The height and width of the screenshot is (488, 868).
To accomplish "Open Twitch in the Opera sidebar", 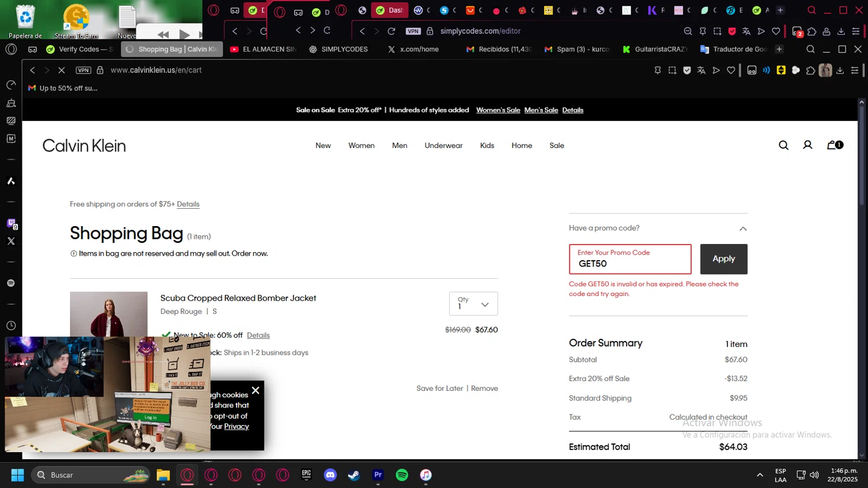I will 11,223.
